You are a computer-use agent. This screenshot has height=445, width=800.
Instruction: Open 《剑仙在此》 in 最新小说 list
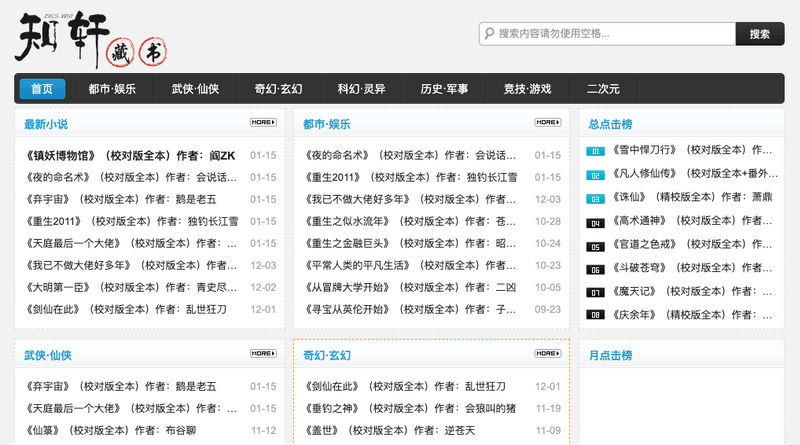(x=126, y=309)
